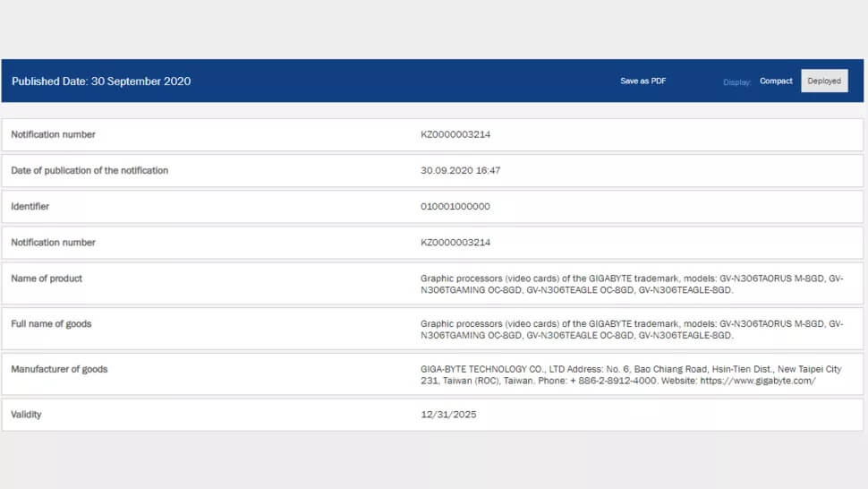Switch display to Compact view
This screenshot has width=868, height=489.
pos(776,81)
